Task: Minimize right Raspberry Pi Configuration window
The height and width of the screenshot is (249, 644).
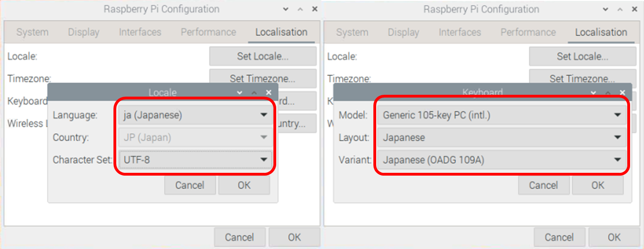Action: [x=605, y=9]
